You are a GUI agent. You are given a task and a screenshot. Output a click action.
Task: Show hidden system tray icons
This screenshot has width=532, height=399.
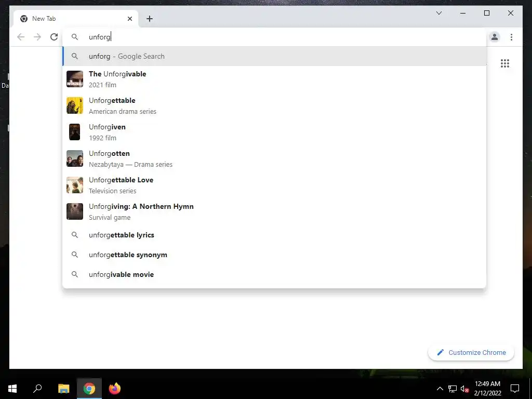[x=440, y=389]
